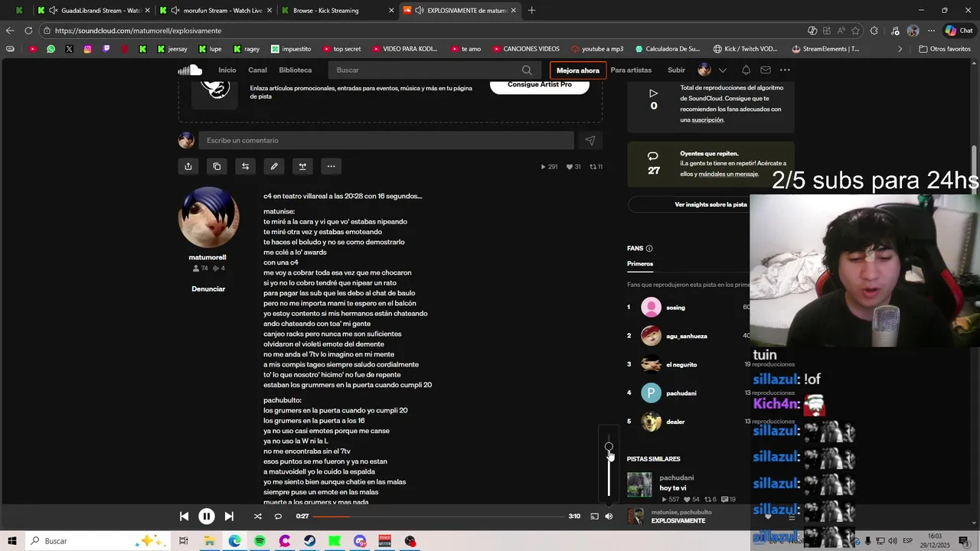
Task: Skip to previous track
Action: pyautogui.click(x=184, y=517)
